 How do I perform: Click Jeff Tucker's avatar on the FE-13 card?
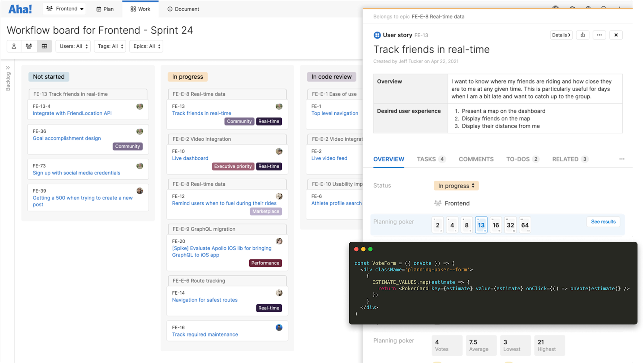(279, 106)
